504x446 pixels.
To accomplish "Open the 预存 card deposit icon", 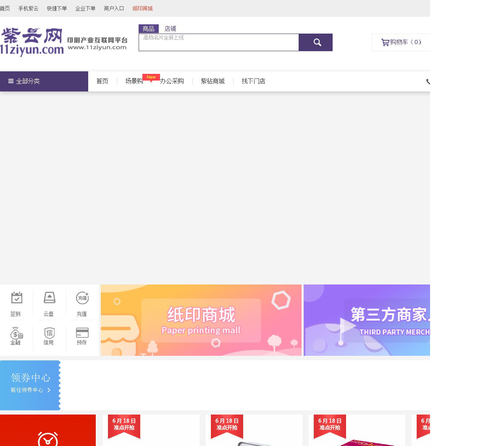I will [82, 333].
